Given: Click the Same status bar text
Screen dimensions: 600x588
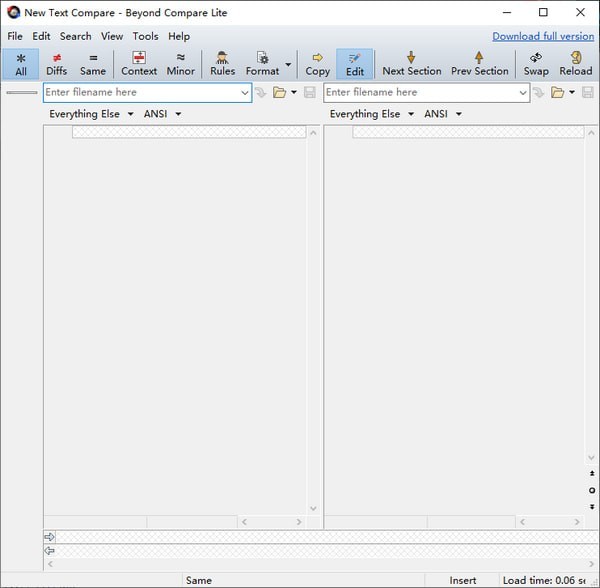Looking at the screenshot, I should (x=199, y=580).
